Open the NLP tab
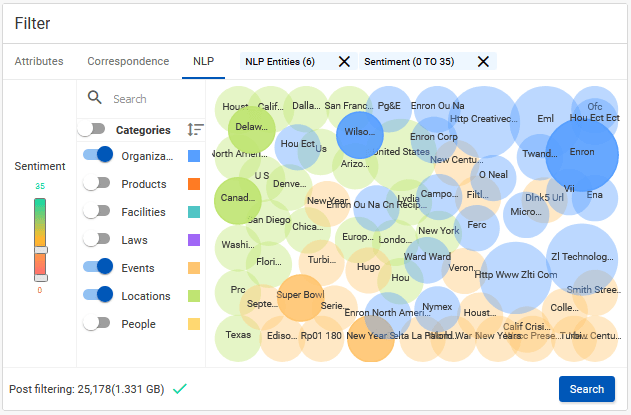This screenshot has height=415, width=631. coord(203,61)
